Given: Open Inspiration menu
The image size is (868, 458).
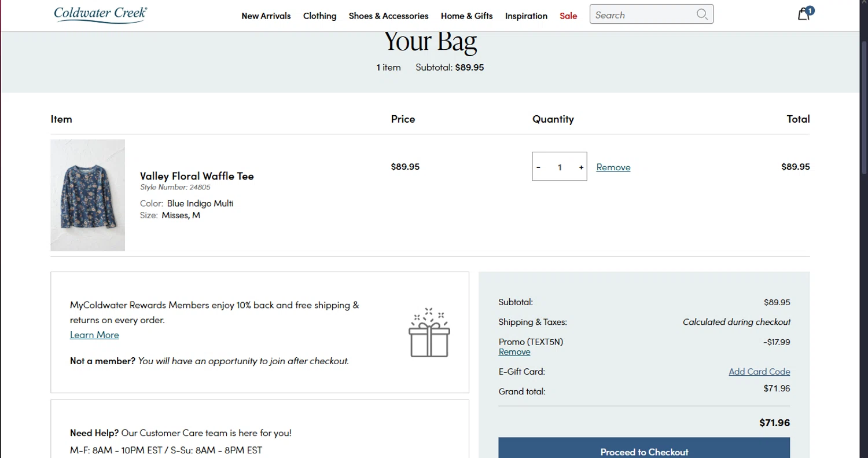Looking at the screenshot, I should pyautogui.click(x=526, y=16).
